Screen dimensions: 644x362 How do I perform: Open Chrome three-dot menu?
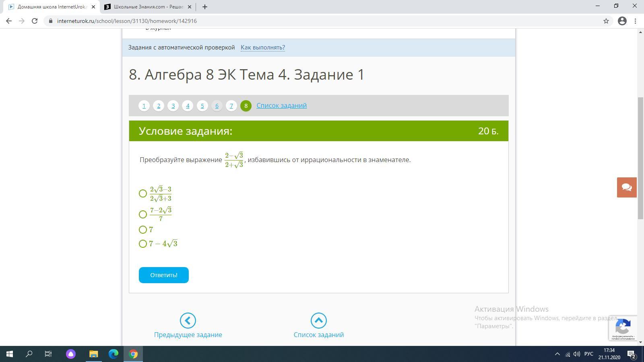tap(635, 21)
